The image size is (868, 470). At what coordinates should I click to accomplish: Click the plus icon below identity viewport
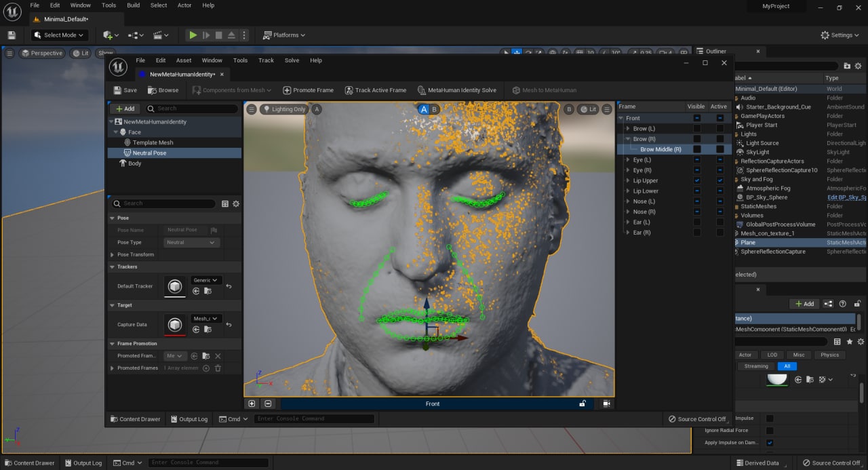pos(252,404)
